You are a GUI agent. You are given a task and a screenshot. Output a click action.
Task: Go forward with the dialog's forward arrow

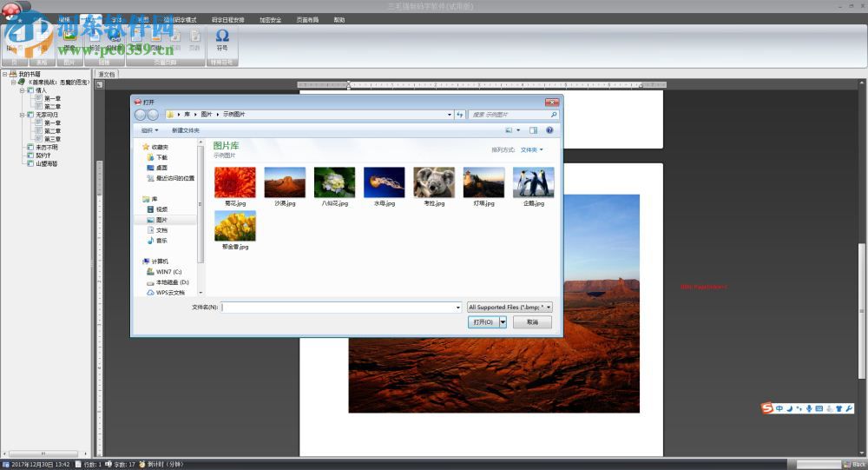[x=153, y=115]
